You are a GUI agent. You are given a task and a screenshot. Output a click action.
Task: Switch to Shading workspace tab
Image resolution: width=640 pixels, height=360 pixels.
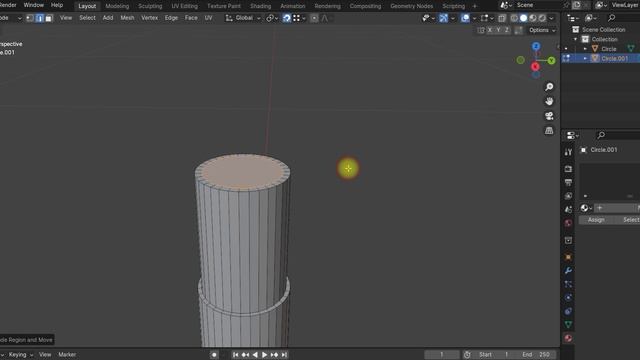point(260,6)
